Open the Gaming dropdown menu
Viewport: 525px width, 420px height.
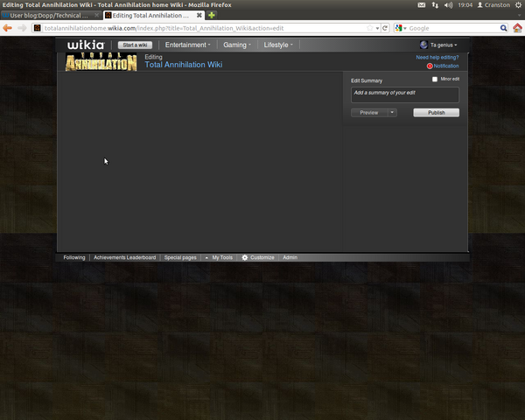click(237, 45)
